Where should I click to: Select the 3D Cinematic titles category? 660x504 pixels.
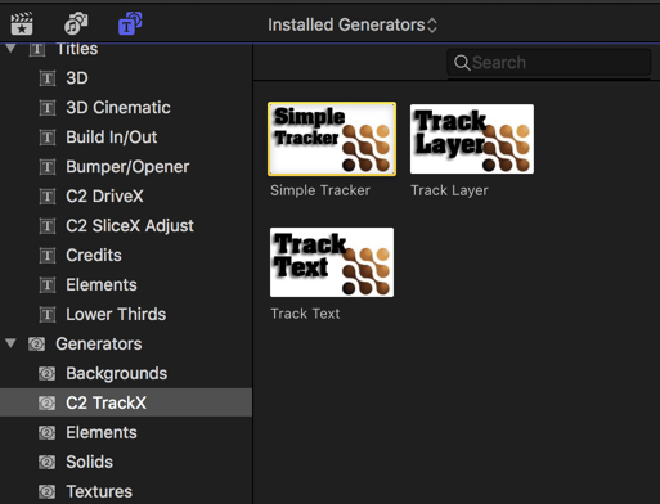point(126,108)
